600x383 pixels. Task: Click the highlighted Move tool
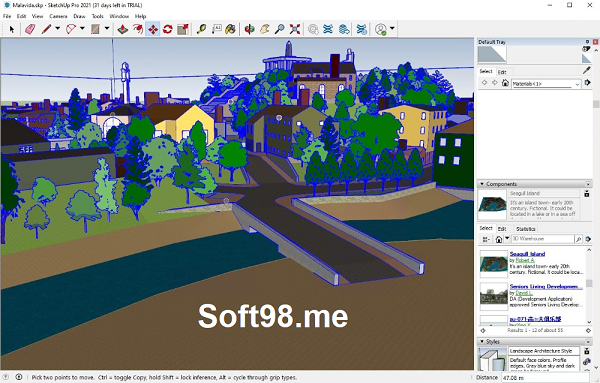(153, 29)
